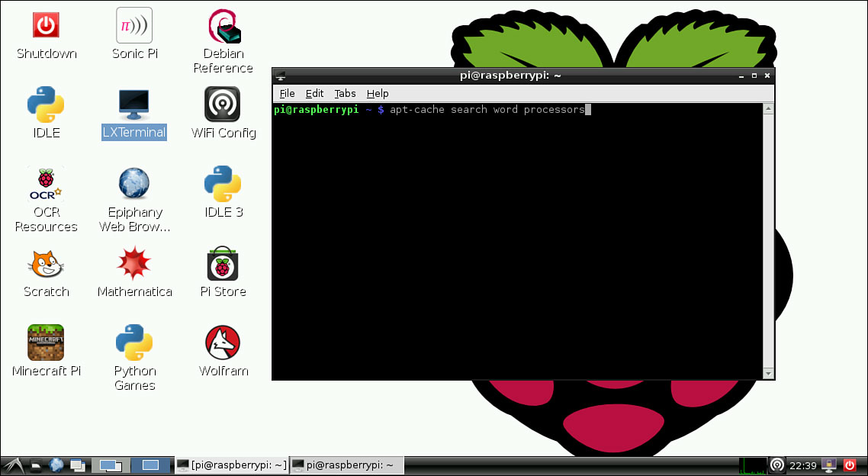868x476 pixels.
Task: Minimize the terminal window
Action: [741, 76]
